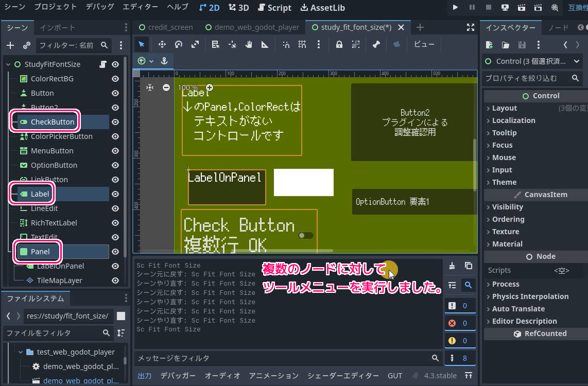Create new resource in Inspector
This screenshot has width=588, height=386.
[489, 45]
